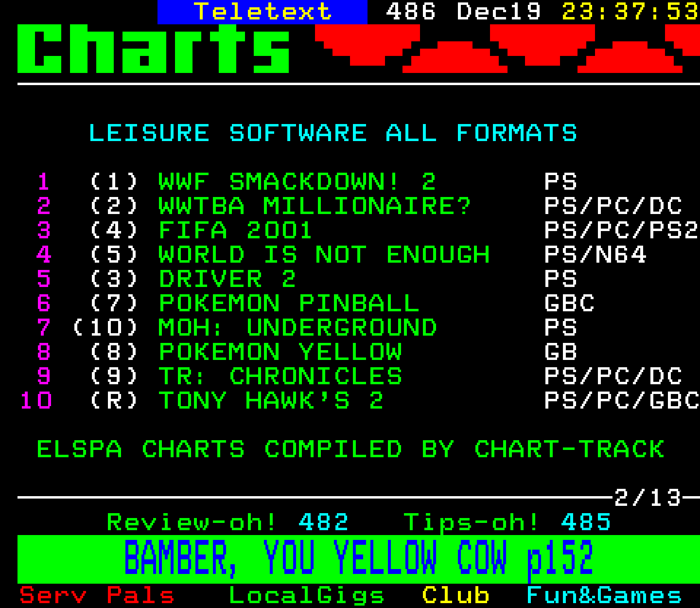
Task: Select the WWF Smackdown! 2 chart entry
Action: coord(297,182)
